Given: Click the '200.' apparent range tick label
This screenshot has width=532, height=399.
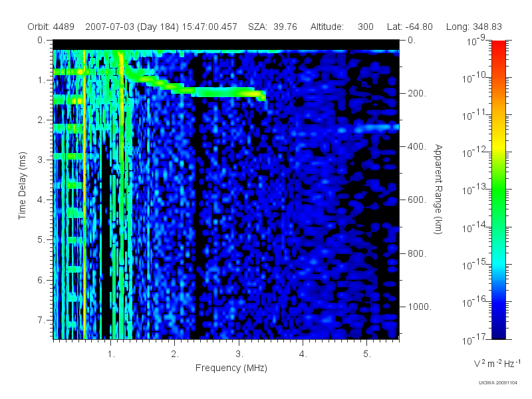Looking at the screenshot, I should tap(417, 93).
